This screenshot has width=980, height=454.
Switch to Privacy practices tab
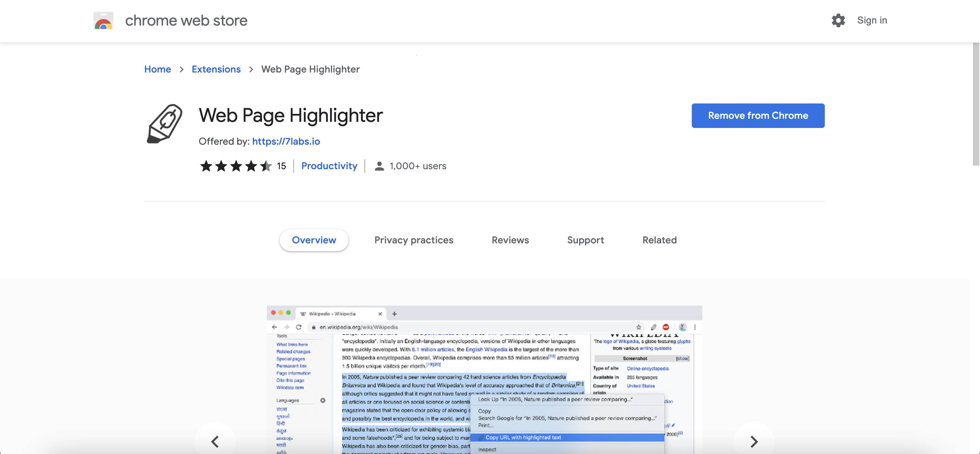click(413, 240)
